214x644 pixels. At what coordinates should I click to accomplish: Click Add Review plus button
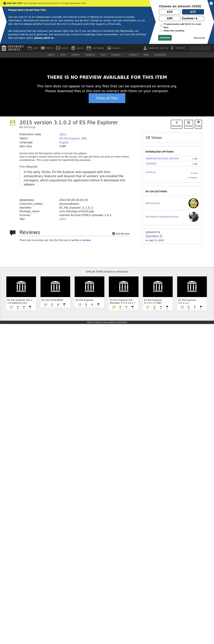(x=121, y=234)
